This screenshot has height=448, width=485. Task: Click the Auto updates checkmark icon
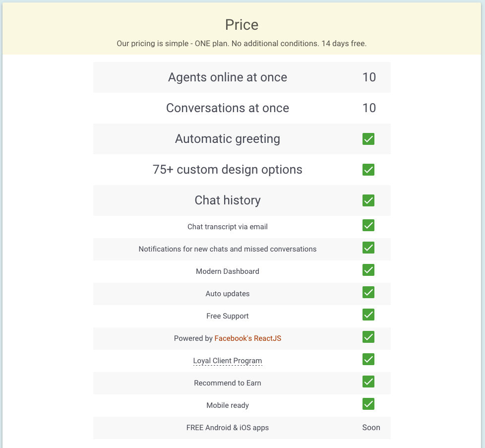click(368, 292)
